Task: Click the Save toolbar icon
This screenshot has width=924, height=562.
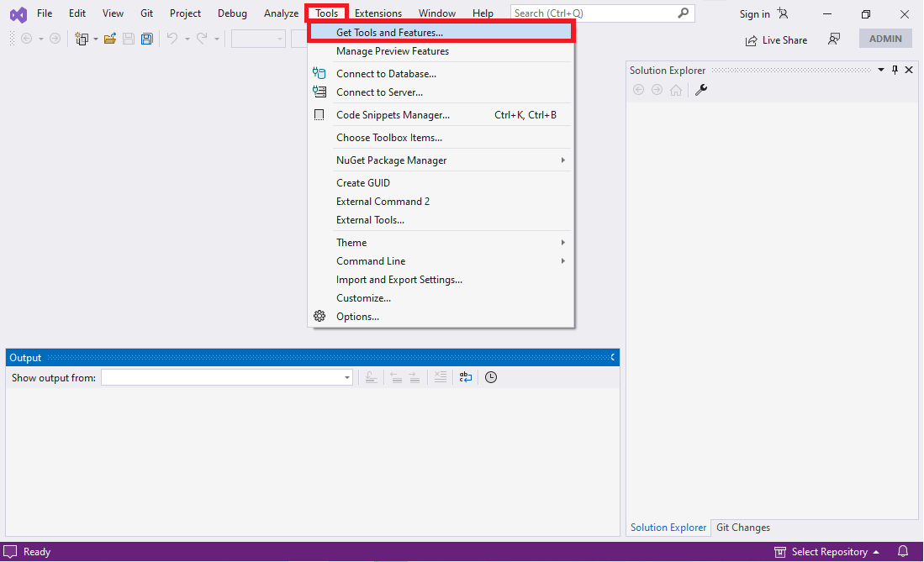Action: tap(129, 39)
